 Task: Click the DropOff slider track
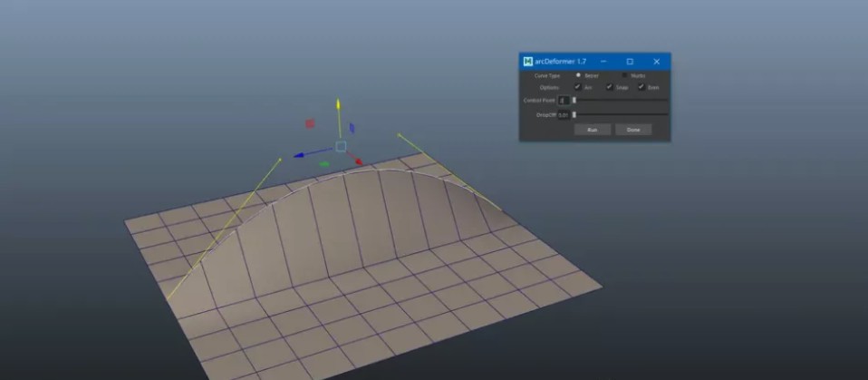click(621, 115)
